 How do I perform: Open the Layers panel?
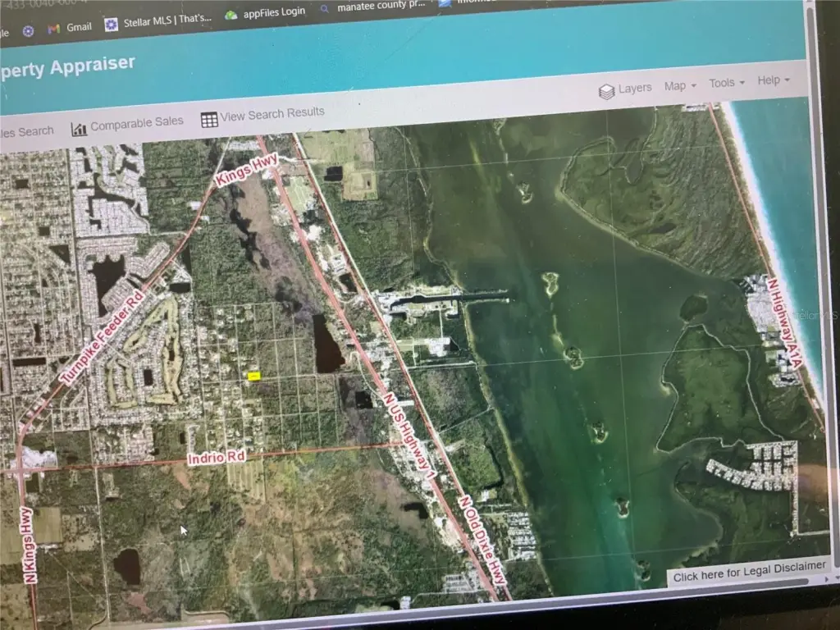[625, 89]
